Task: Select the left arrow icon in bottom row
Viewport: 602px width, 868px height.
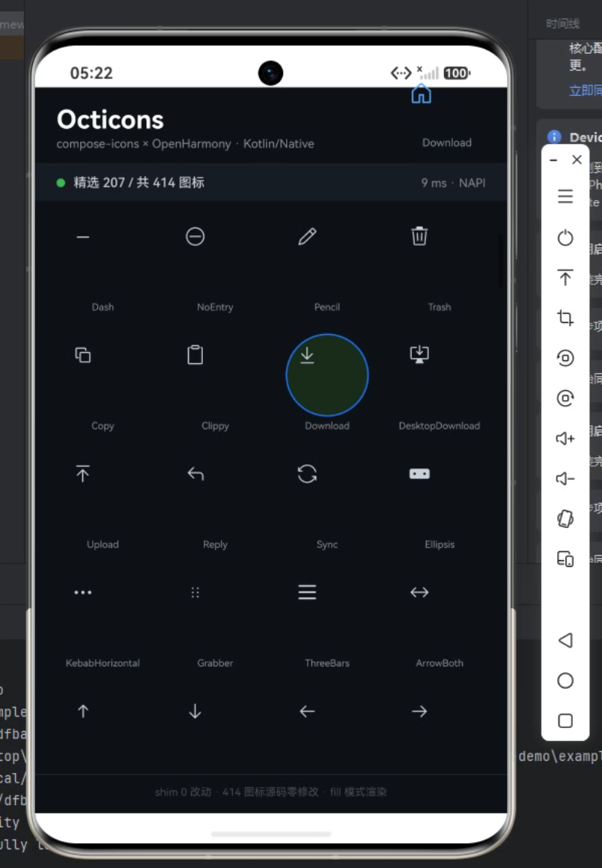Action: (307, 711)
